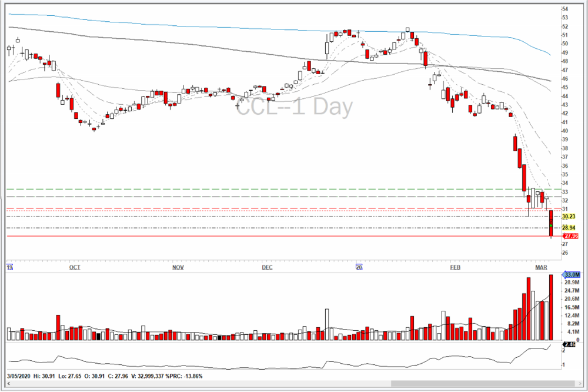The width and height of the screenshot is (588, 392).
Task: Click the horizontal scrollbar thumb
Action: pyautogui.click(x=482, y=384)
